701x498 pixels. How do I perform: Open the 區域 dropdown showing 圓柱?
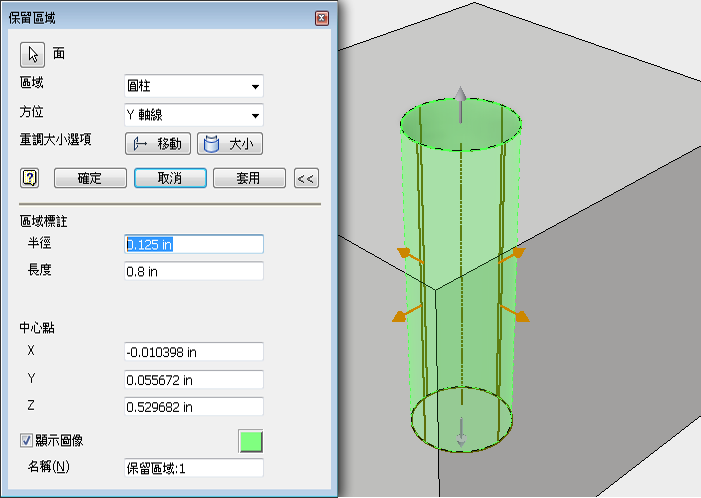194,86
